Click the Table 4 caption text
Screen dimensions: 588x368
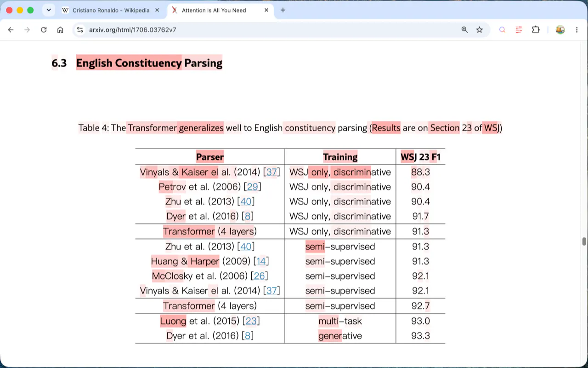tap(290, 128)
